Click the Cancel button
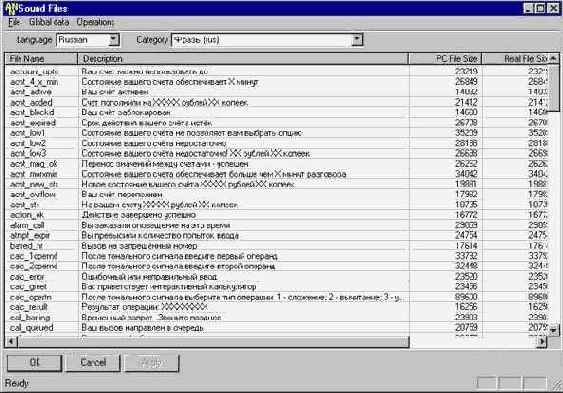Image resolution: width=563 pixels, height=393 pixels. (x=93, y=363)
